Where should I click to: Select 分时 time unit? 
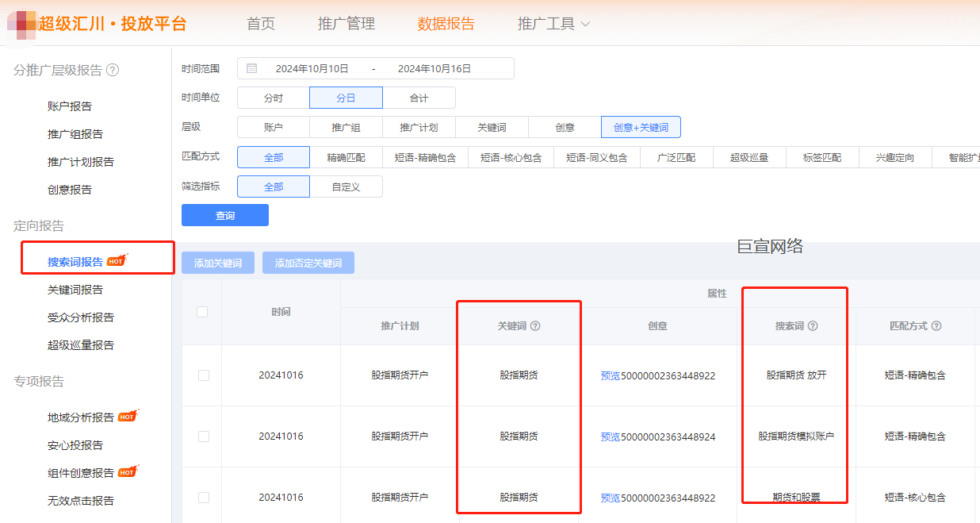(x=274, y=98)
